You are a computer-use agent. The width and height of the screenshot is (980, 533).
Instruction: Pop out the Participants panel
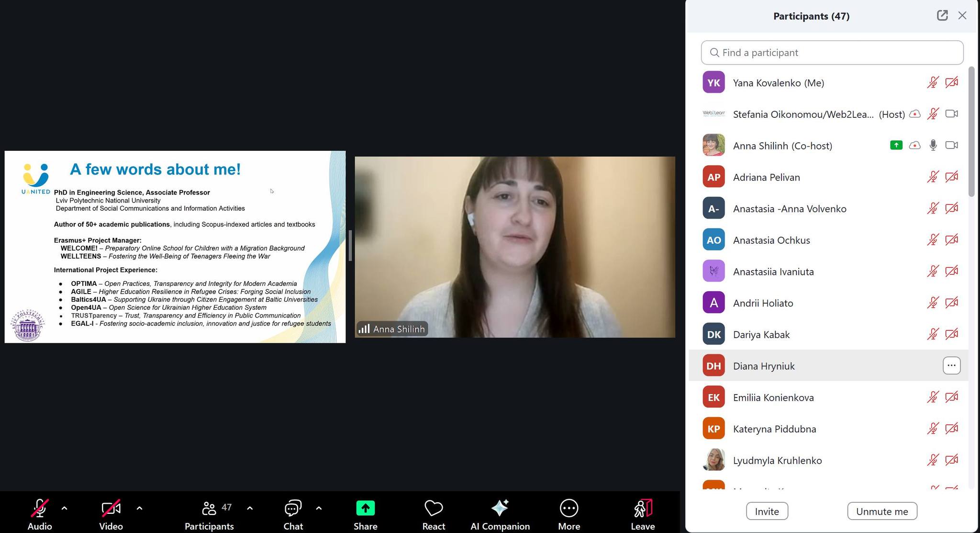942,15
